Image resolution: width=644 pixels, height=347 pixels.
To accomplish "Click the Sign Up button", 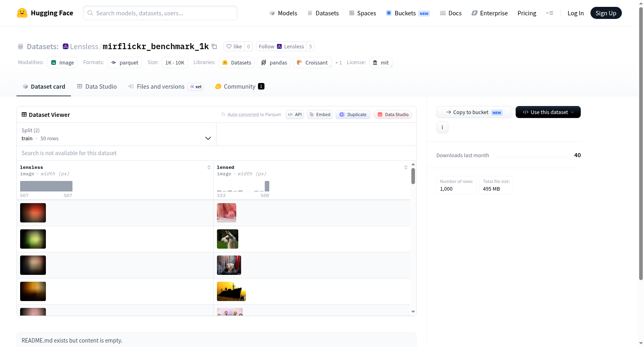I will [606, 13].
